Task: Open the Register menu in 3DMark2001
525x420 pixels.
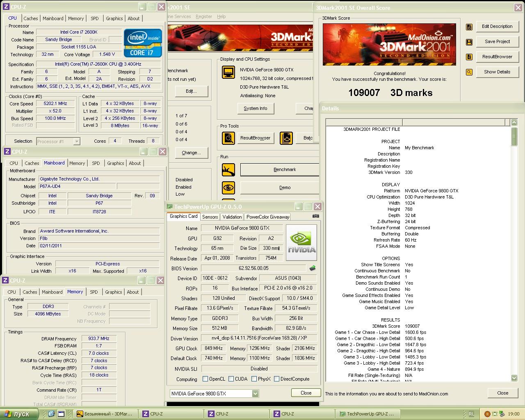Action: (204, 16)
